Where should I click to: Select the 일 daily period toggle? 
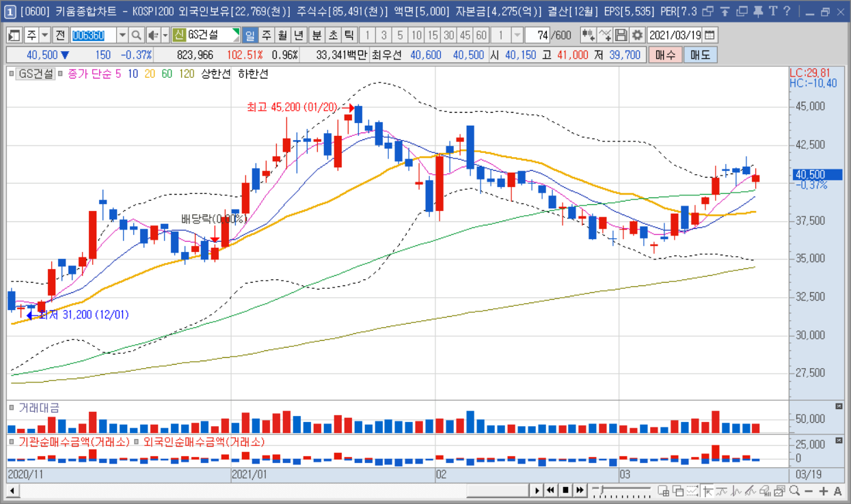click(x=250, y=35)
